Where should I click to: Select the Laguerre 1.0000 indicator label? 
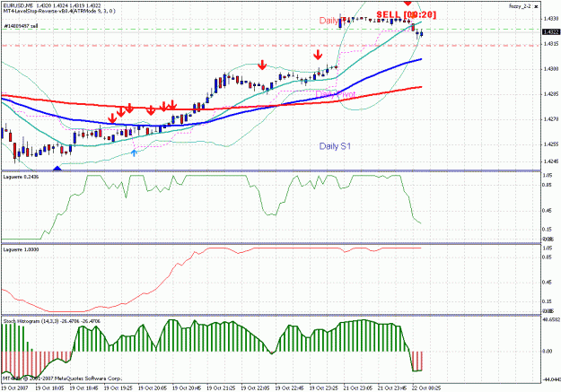tap(22, 249)
